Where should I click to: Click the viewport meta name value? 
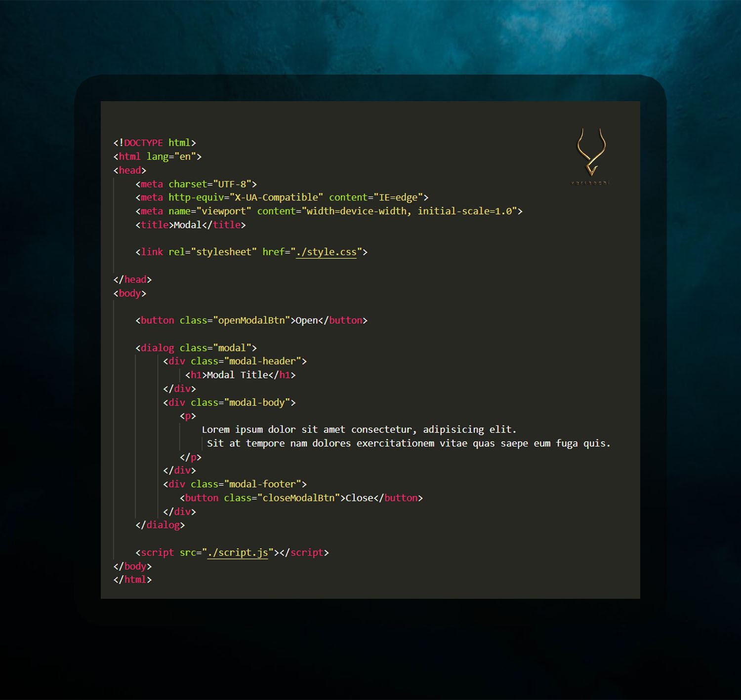(x=224, y=211)
